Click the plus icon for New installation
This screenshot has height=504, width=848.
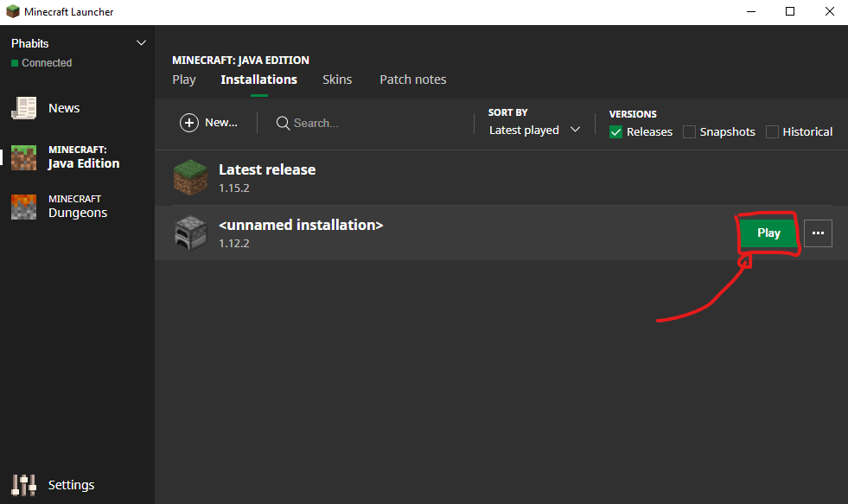pyautogui.click(x=189, y=123)
